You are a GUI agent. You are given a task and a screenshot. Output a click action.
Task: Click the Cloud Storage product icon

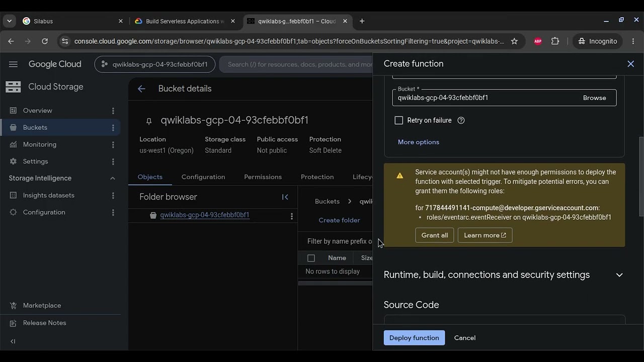pos(13,87)
